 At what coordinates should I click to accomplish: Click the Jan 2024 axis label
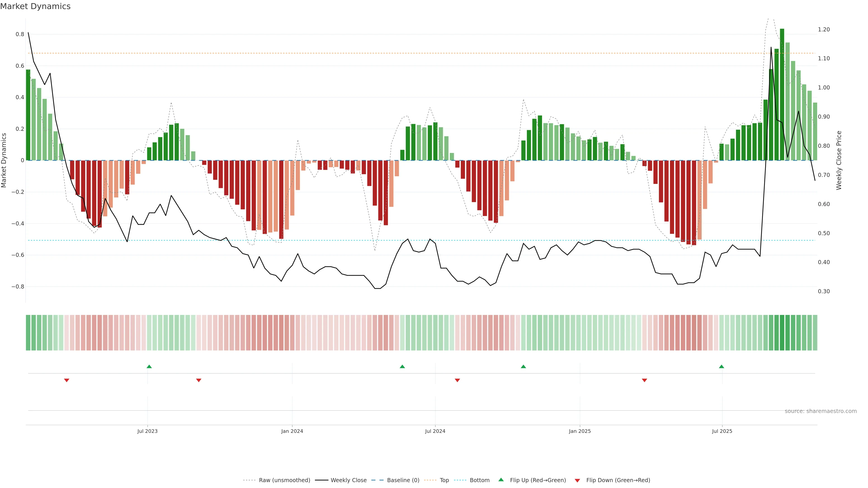click(x=292, y=431)
